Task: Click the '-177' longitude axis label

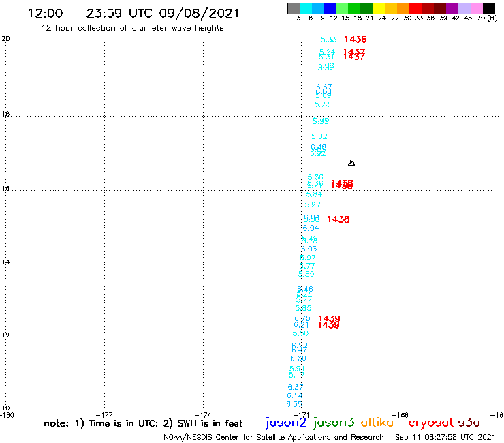Action: pyautogui.click(x=104, y=415)
